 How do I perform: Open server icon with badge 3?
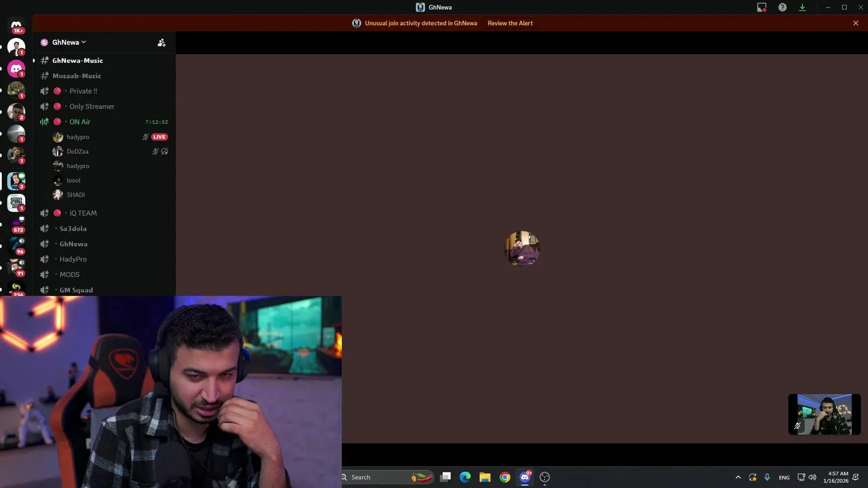pos(16,181)
